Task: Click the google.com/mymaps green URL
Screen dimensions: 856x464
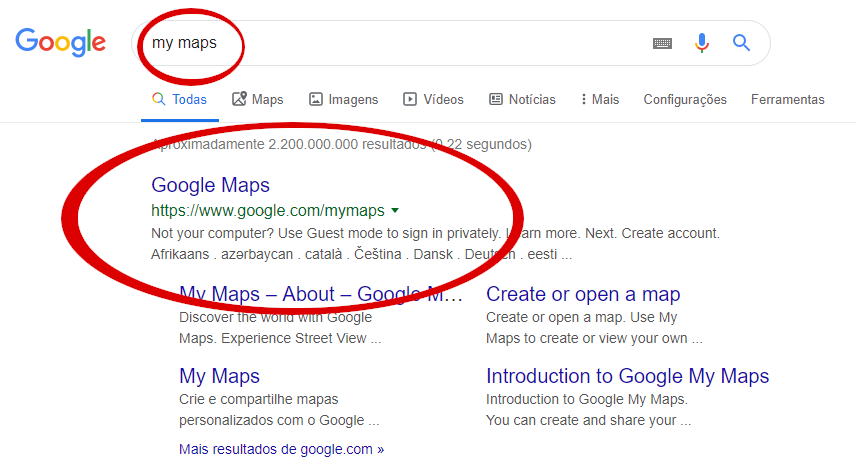Action: [268, 210]
